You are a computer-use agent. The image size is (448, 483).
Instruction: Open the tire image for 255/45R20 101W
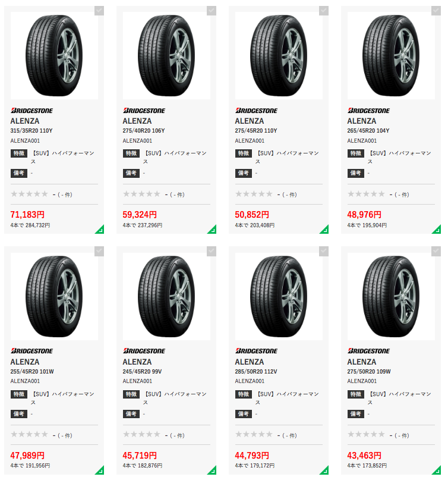click(54, 297)
